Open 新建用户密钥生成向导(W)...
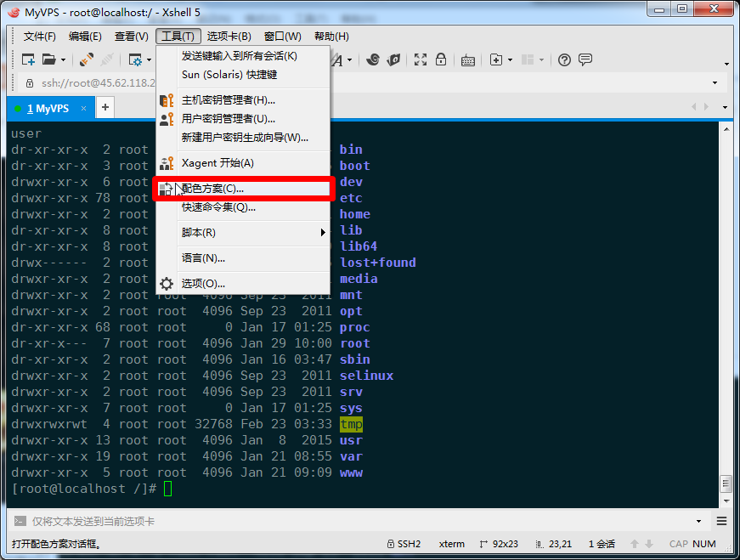 [244, 138]
